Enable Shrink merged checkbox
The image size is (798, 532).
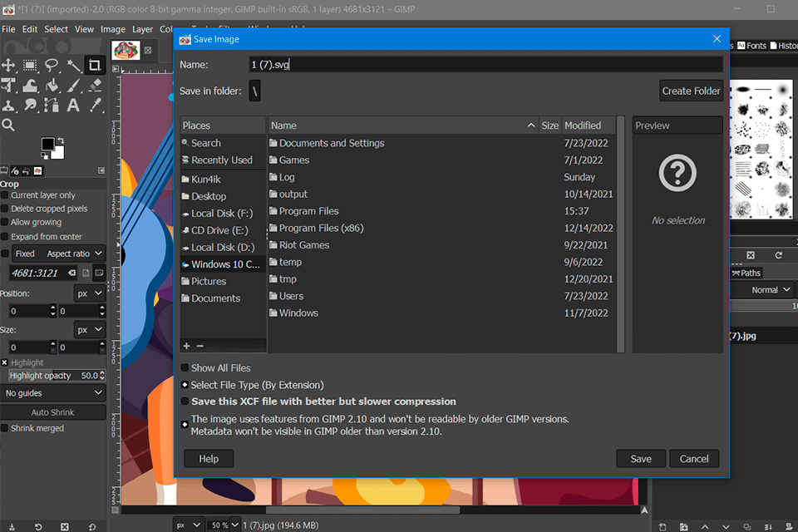click(x=5, y=428)
